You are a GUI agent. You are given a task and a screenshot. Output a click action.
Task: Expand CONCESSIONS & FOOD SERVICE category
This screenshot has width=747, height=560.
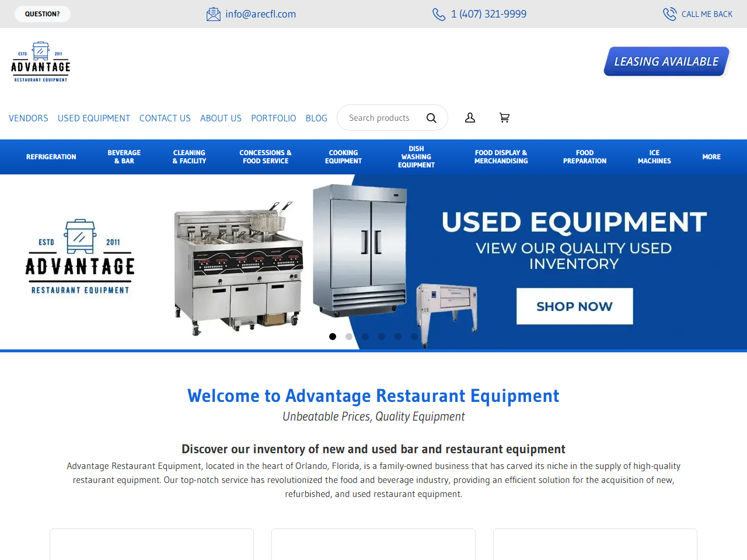(x=266, y=157)
